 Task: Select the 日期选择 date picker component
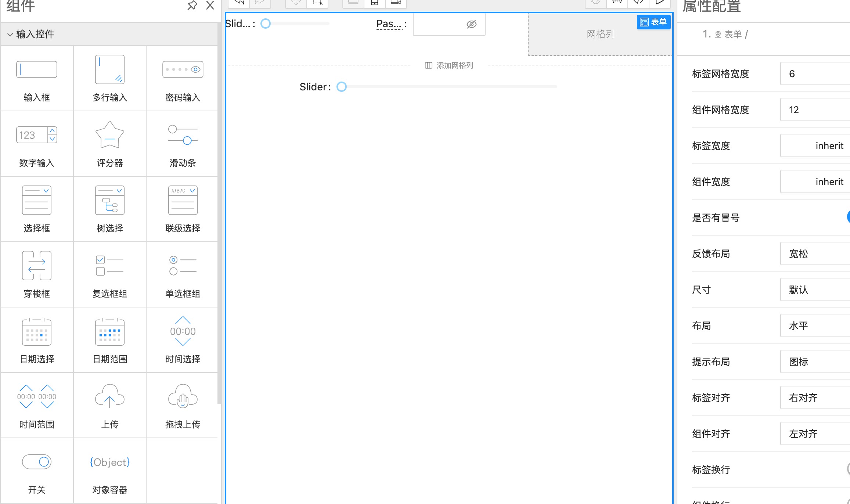pyautogui.click(x=37, y=340)
